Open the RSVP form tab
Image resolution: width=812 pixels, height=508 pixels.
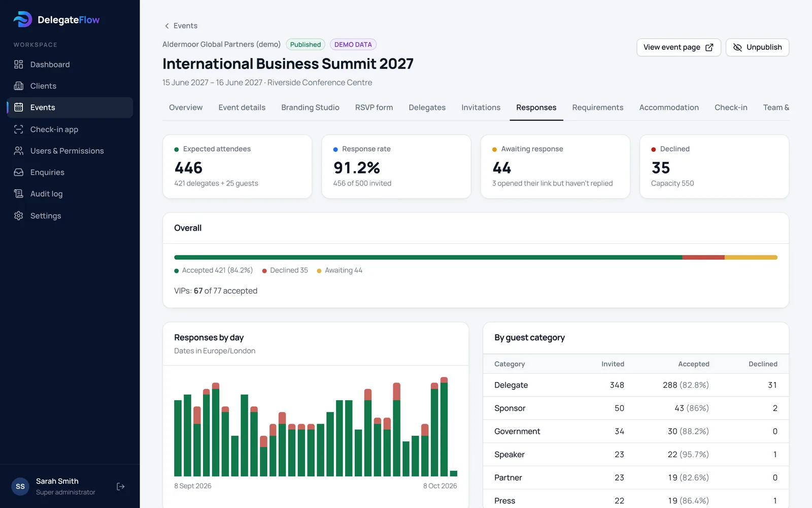tap(374, 108)
